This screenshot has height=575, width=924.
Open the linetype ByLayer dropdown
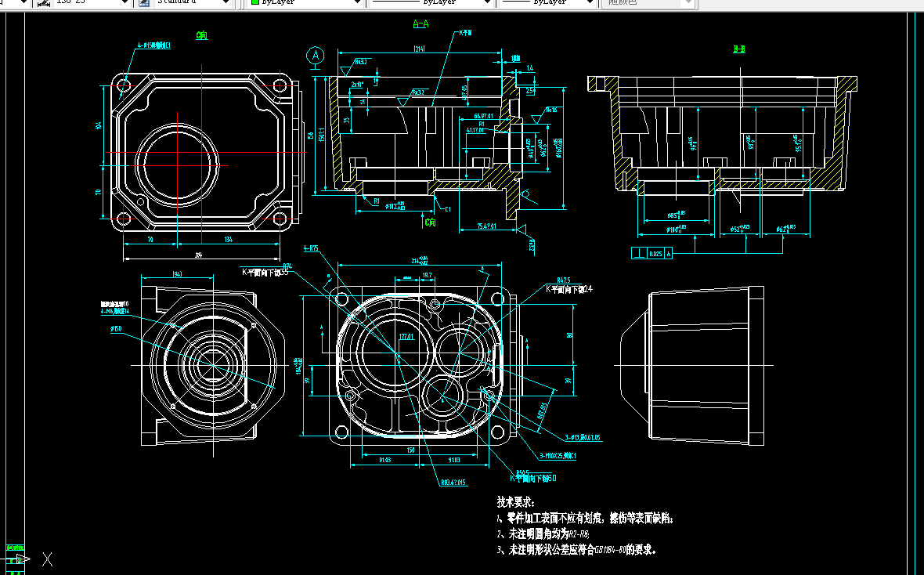[485, 2]
